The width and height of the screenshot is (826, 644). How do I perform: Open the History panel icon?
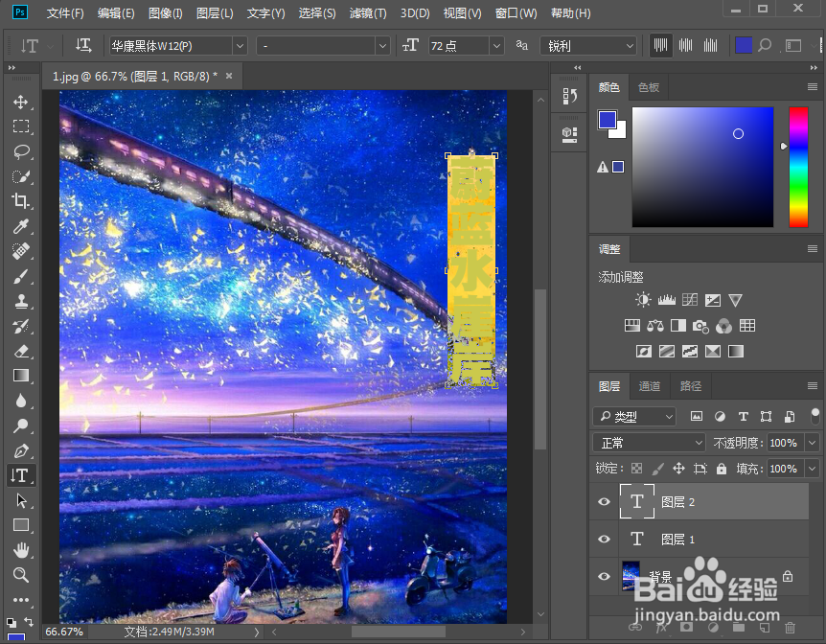click(x=569, y=96)
